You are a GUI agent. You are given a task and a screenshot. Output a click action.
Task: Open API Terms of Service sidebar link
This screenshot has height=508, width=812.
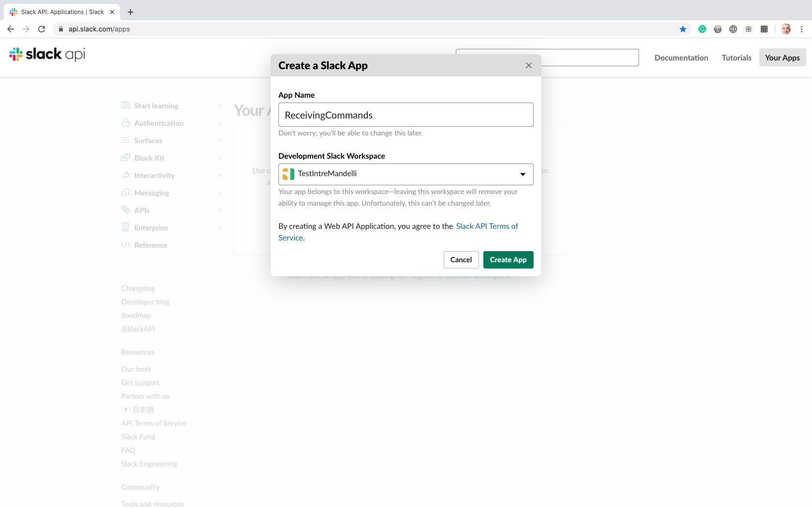154,423
